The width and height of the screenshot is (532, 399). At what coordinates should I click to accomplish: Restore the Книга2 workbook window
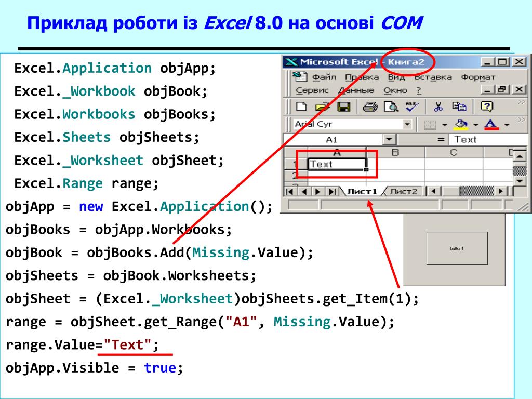pos(502,89)
